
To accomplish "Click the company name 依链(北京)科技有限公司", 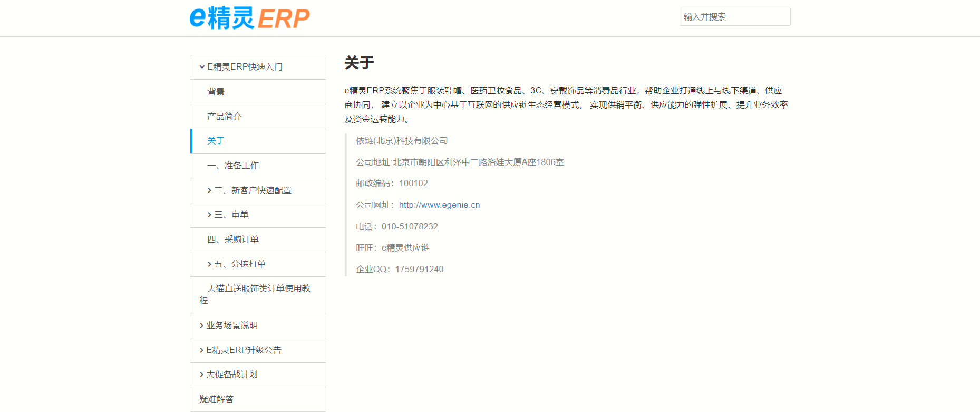I will tap(402, 141).
